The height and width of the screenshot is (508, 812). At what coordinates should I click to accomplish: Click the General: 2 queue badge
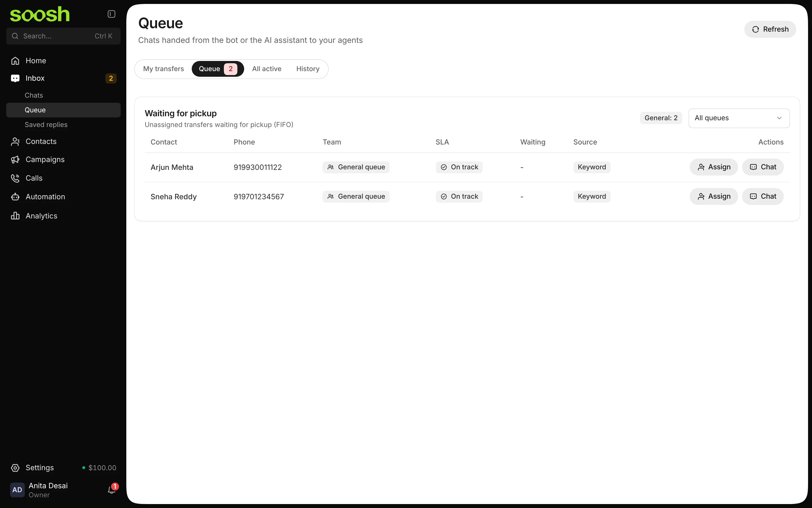661,118
